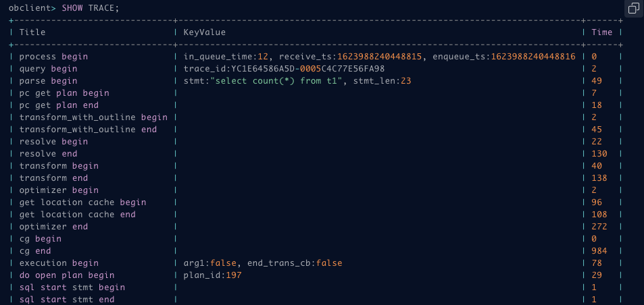Viewport: 644px width, 305px height.
Task: Click the 984 time value for cg end
Action: pyautogui.click(x=599, y=251)
